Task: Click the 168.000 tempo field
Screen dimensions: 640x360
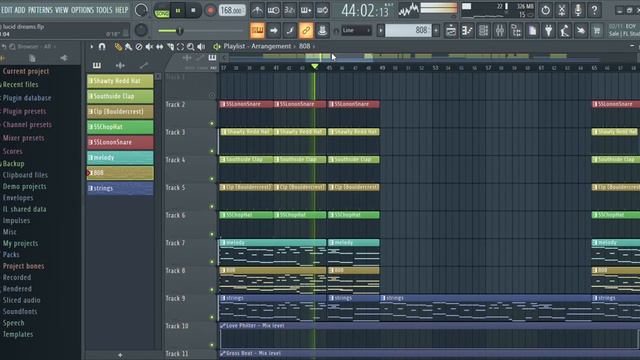Action: (x=232, y=10)
